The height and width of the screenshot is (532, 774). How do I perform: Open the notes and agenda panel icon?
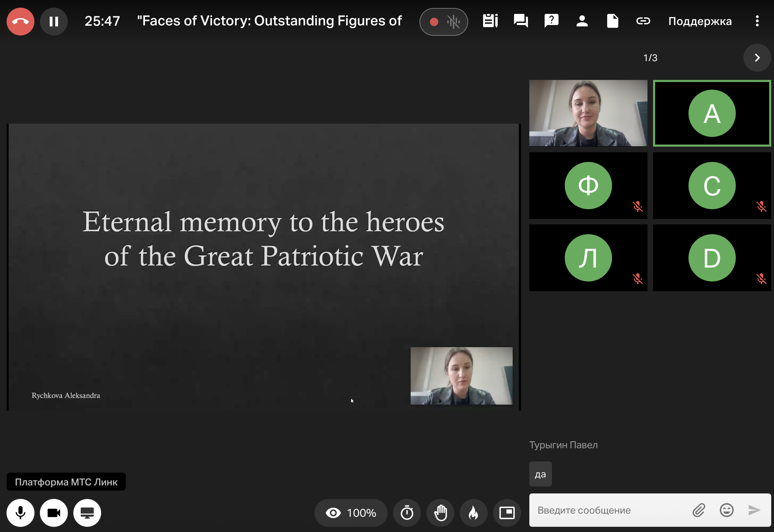click(490, 21)
